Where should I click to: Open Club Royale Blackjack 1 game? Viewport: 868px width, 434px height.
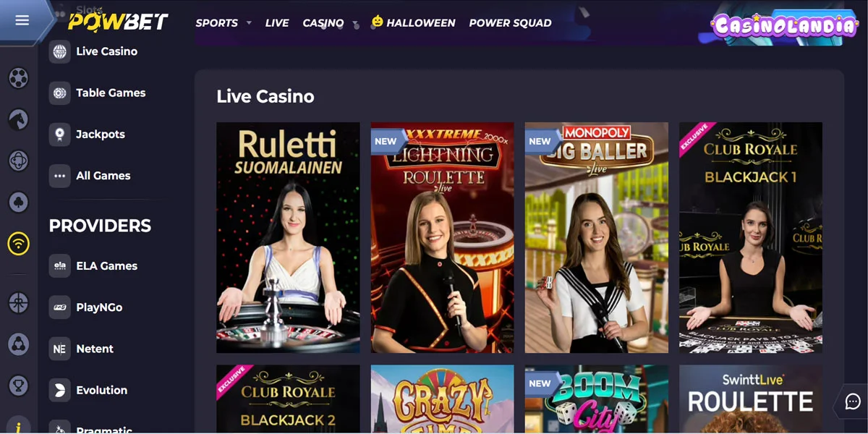[750, 237]
